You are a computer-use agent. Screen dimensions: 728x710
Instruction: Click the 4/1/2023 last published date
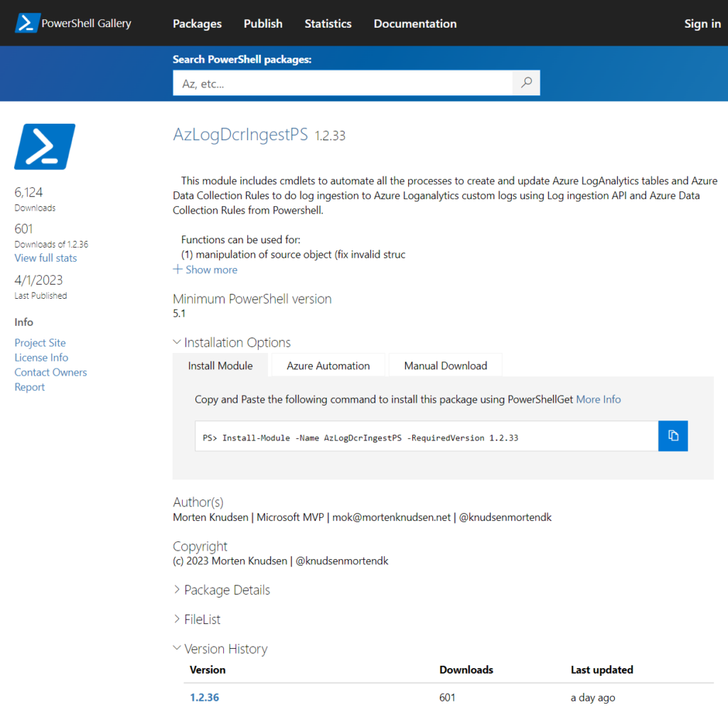(x=38, y=280)
